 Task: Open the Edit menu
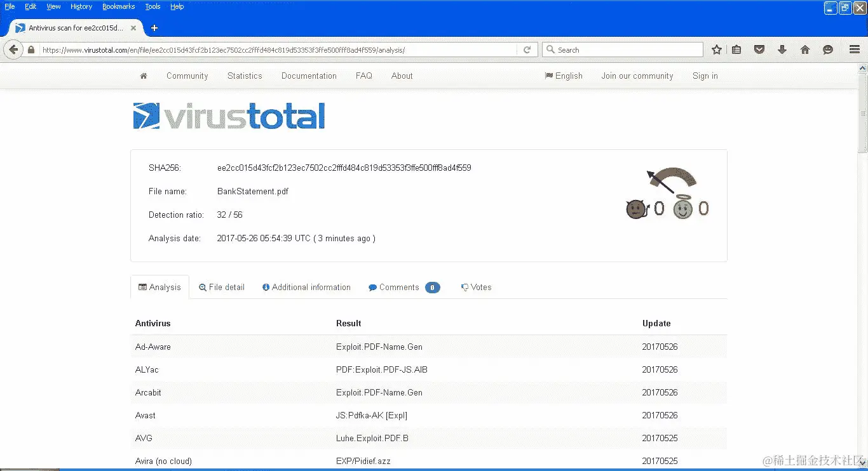pos(31,6)
